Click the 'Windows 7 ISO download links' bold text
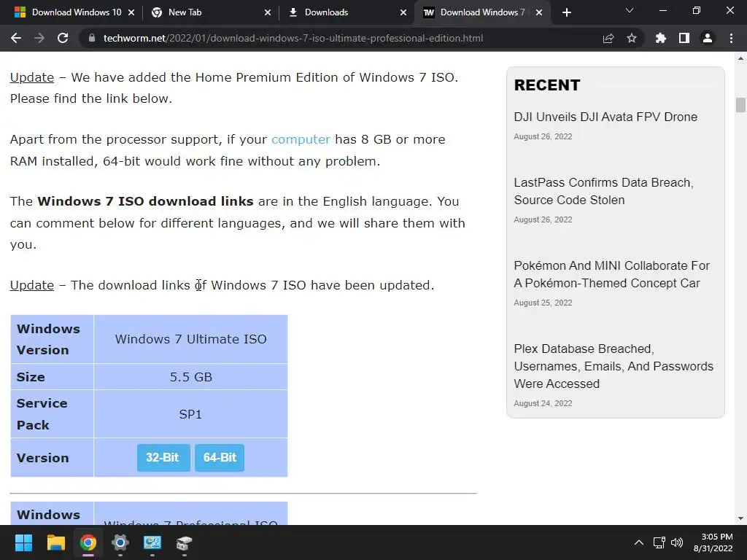Image resolution: width=747 pixels, height=560 pixels. [x=145, y=201]
